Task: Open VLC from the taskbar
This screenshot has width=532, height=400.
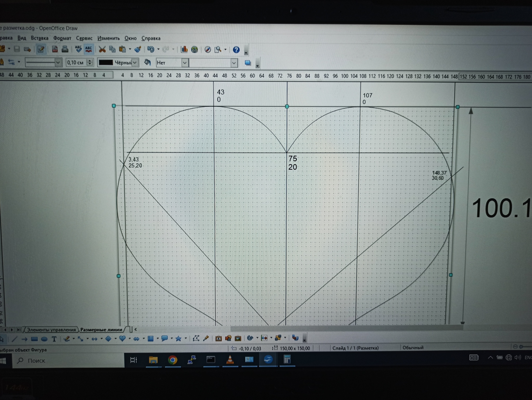Action: click(230, 360)
